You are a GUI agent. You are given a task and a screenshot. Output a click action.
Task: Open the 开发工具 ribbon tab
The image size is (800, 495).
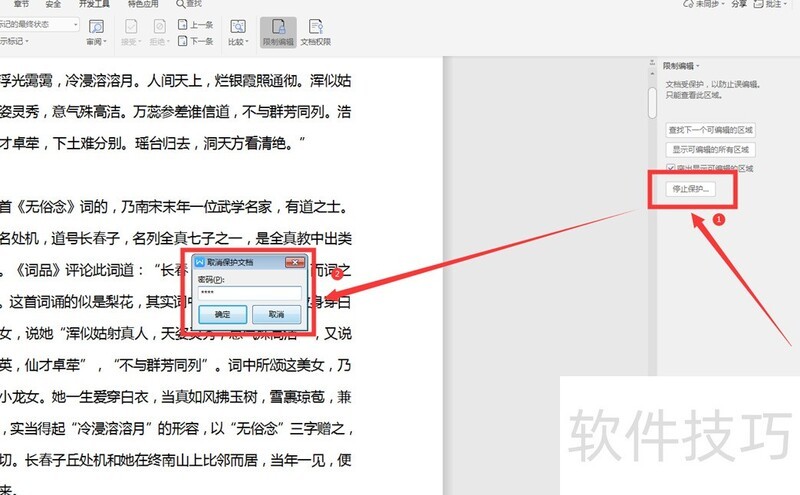point(94,4)
